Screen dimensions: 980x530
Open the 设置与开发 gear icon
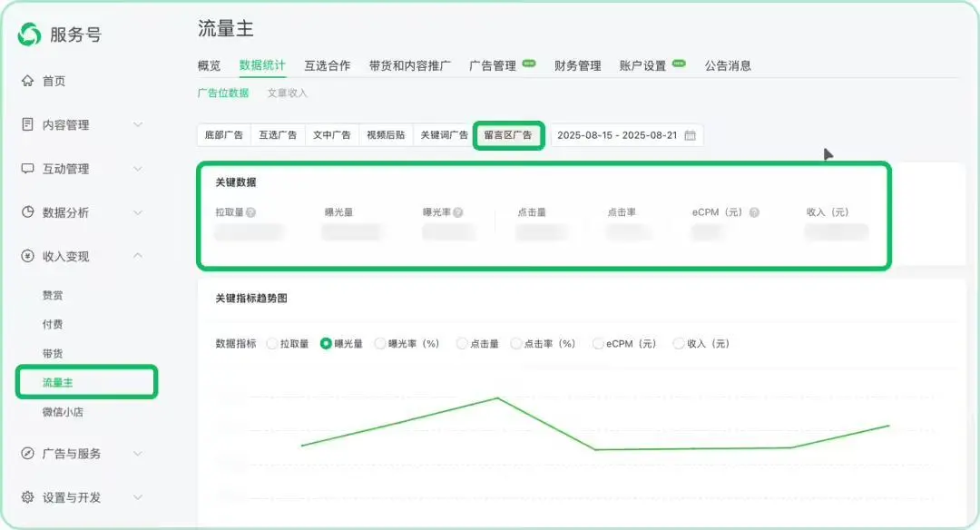29,496
